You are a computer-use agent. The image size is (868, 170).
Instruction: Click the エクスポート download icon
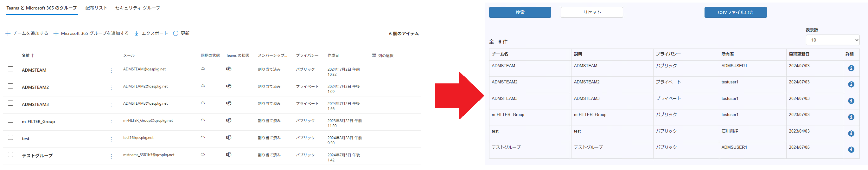click(137, 33)
